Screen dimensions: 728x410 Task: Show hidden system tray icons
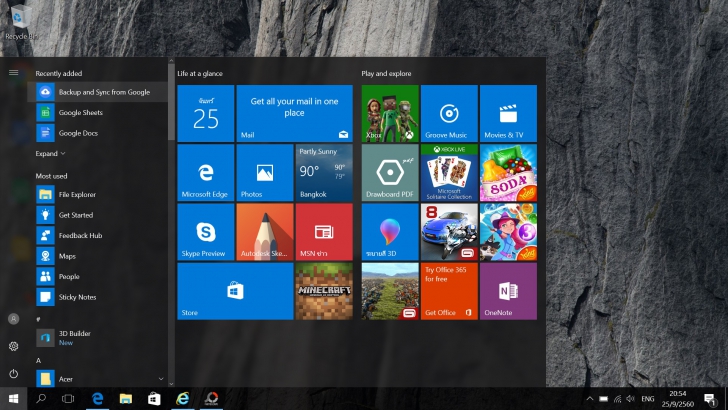(589, 399)
